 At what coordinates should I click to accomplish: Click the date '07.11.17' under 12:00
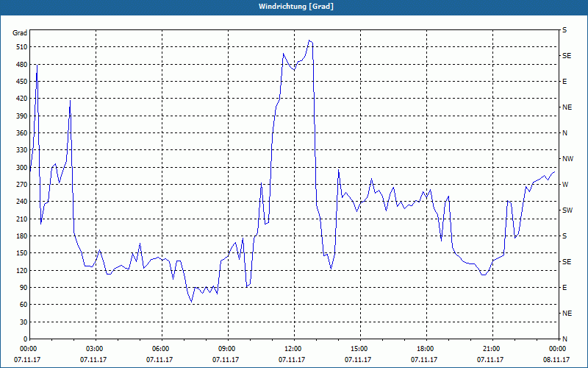tap(292, 360)
